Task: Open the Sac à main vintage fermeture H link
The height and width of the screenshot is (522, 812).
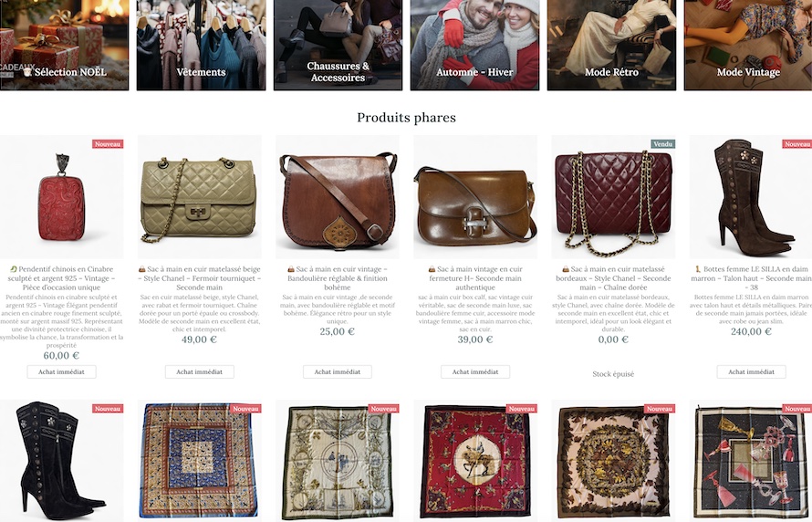Action: [x=475, y=278]
